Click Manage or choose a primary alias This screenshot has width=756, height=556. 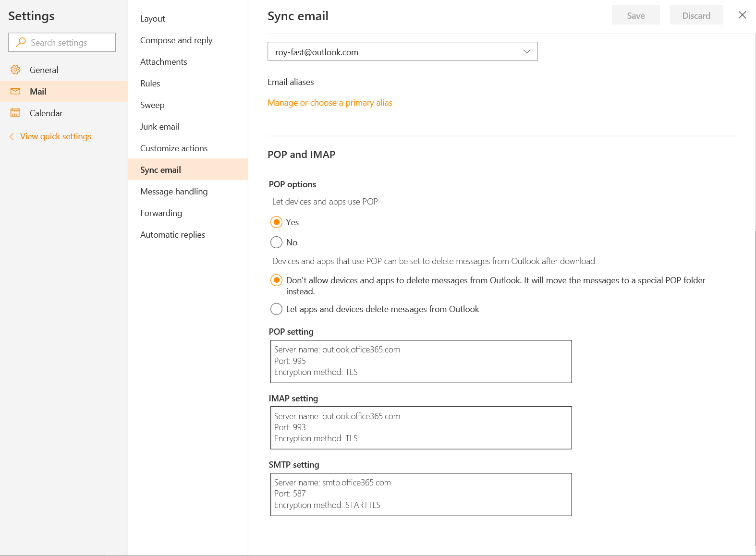(330, 103)
